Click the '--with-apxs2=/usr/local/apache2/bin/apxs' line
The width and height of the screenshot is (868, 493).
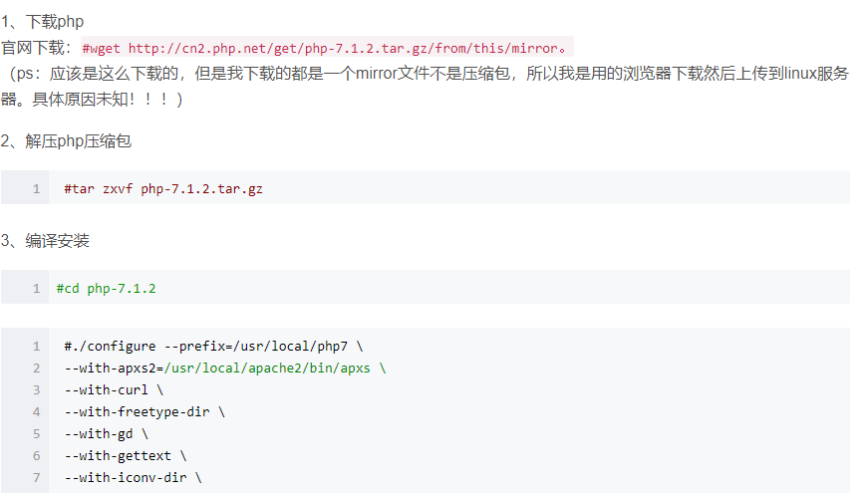tap(225, 368)
